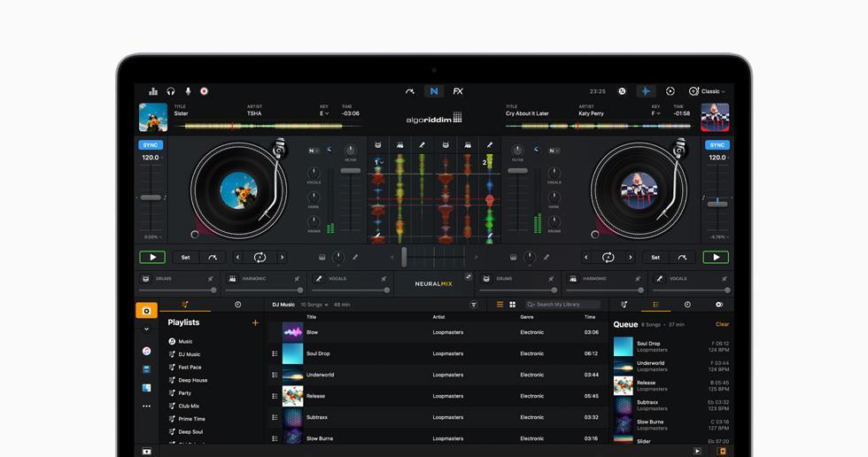Image resolution: width=868 pixels, height=457 pixels.
Task: Start recording with the red record icon
Action: click(x=205, y=91)
